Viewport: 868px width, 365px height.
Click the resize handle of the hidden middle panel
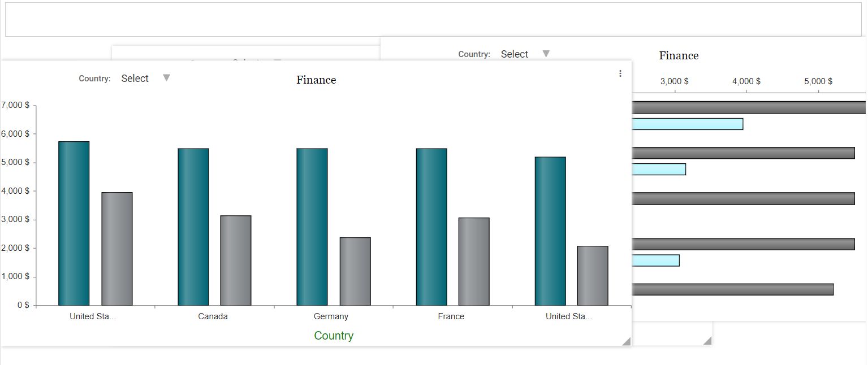coord(707,340)
